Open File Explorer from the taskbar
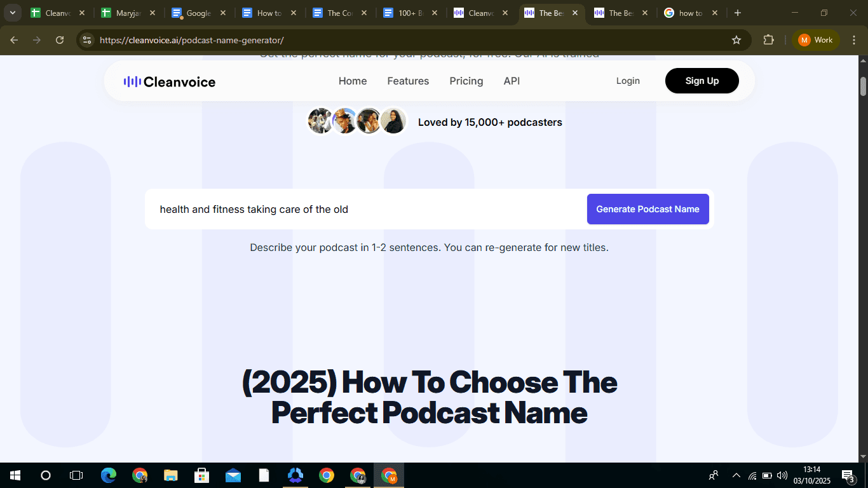The width and height of the screenshot is (868, 488). [171, 475]
